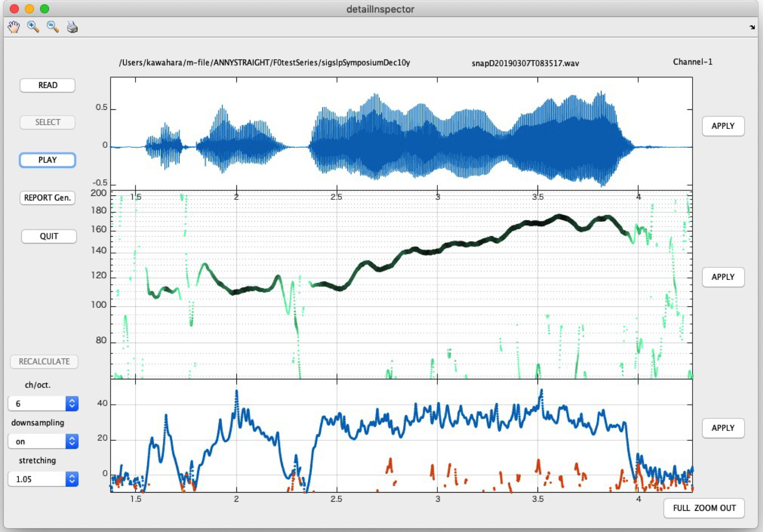Screen dimensions: 763x532
Task: Open the ch/oct. dropdown showing 6
Action: pyautogui.click(x=43, y=403)
